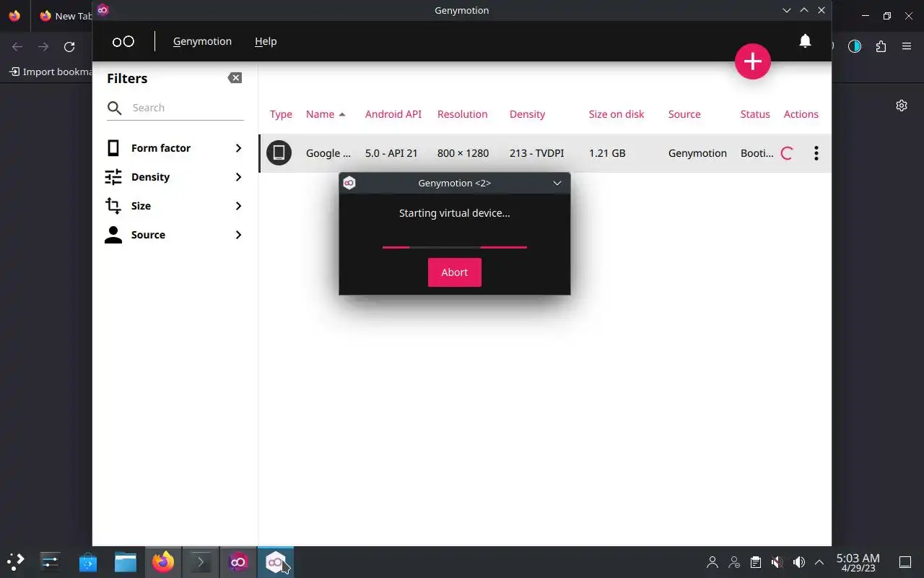Click the Density sliders icon
Viewport: 924px width, 578px height.
coord(113,177)
